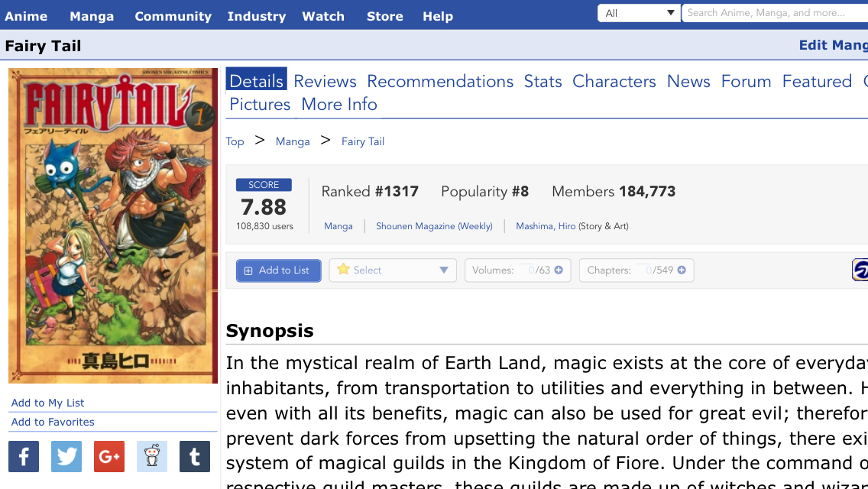Image resolution: width=868 pixels, height=489 pixels.
Task: Share on Google Plus icon
Action: 109,456
